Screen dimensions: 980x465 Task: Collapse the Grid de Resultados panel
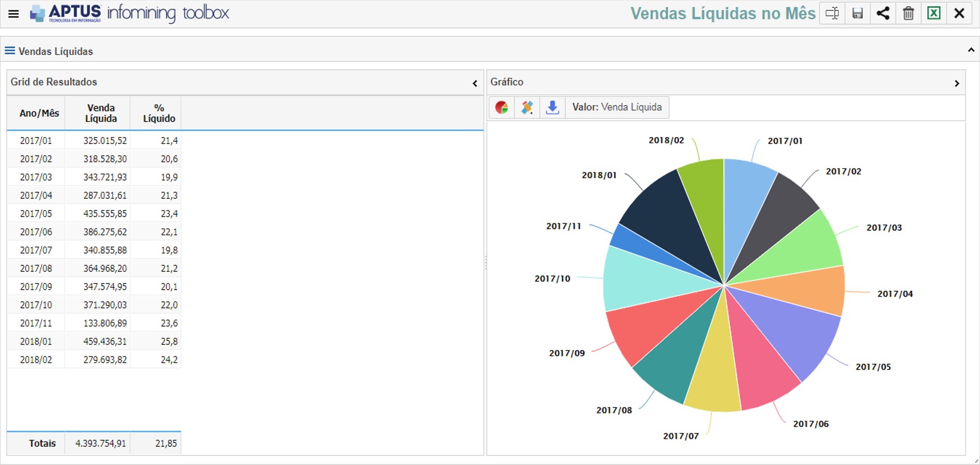[x=474, y=83]
